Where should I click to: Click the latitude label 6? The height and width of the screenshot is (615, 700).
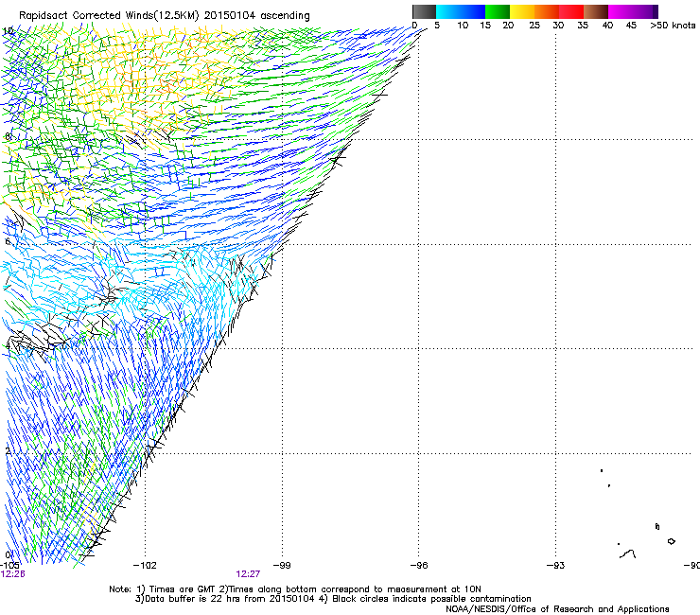pyautogui.click(x=8, y=241)
